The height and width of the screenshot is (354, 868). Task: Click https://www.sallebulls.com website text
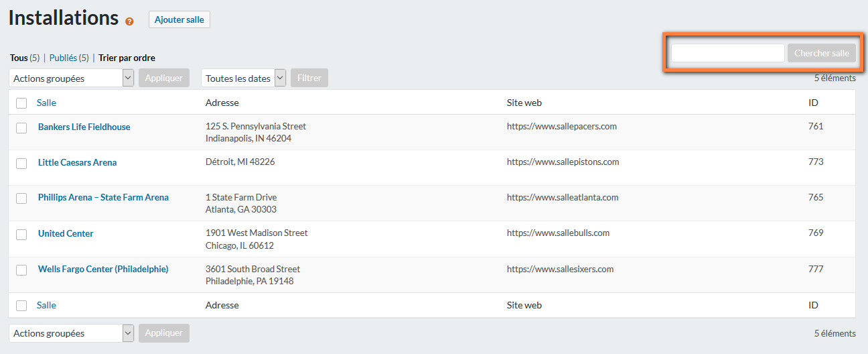pyautogui.click(x=558, y=233)
